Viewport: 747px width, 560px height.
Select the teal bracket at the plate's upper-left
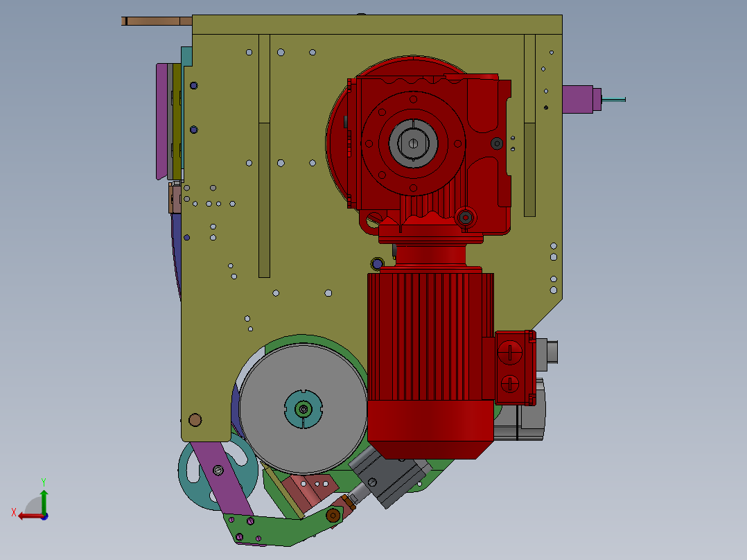[187, 57]
